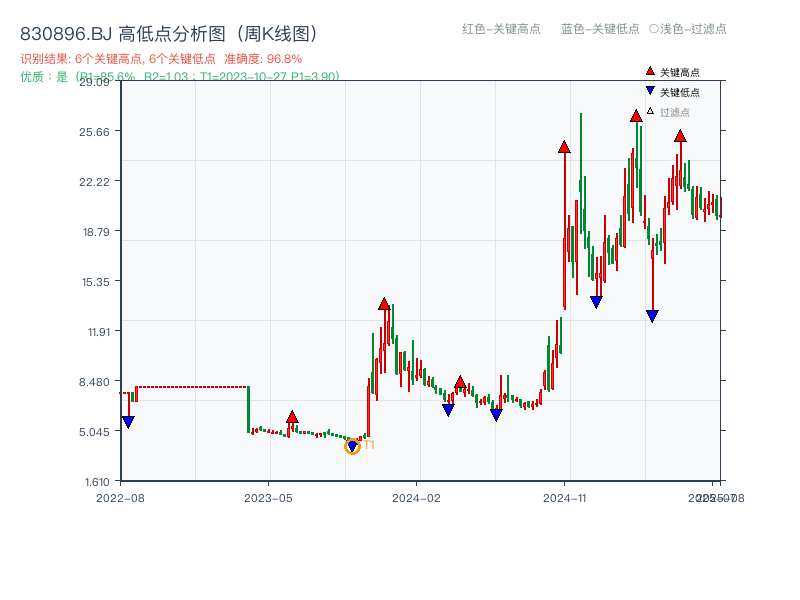Click the orange-circled T1 marker on the chart

click(352, 446)
